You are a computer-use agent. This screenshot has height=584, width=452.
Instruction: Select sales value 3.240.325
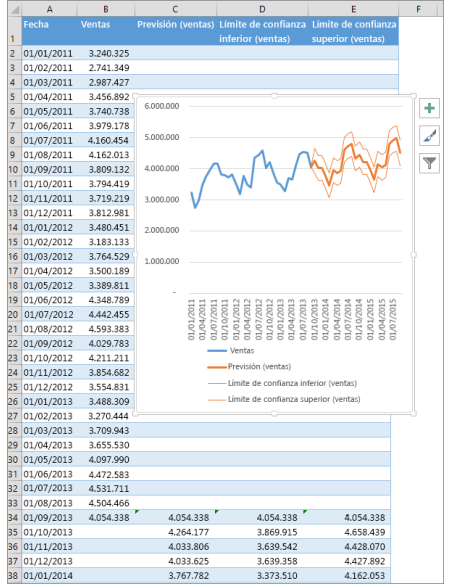106,53
